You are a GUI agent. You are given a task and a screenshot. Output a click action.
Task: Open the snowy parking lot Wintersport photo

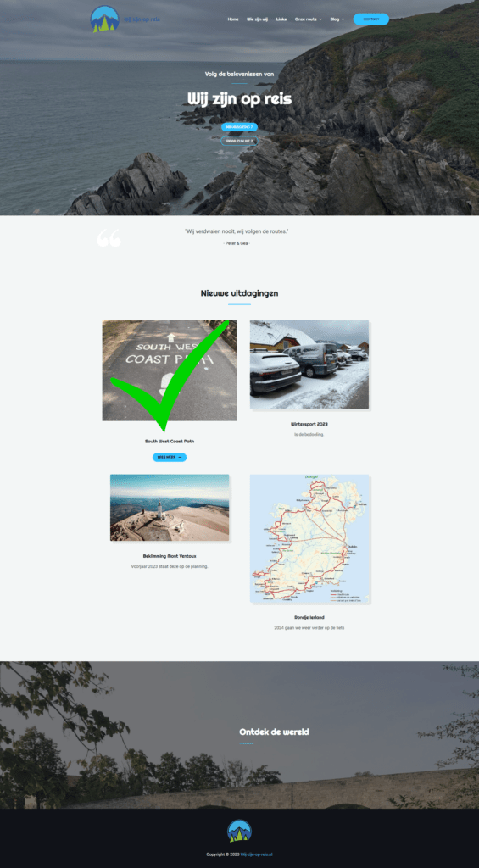pyautogui.click(x=309, y=364)
